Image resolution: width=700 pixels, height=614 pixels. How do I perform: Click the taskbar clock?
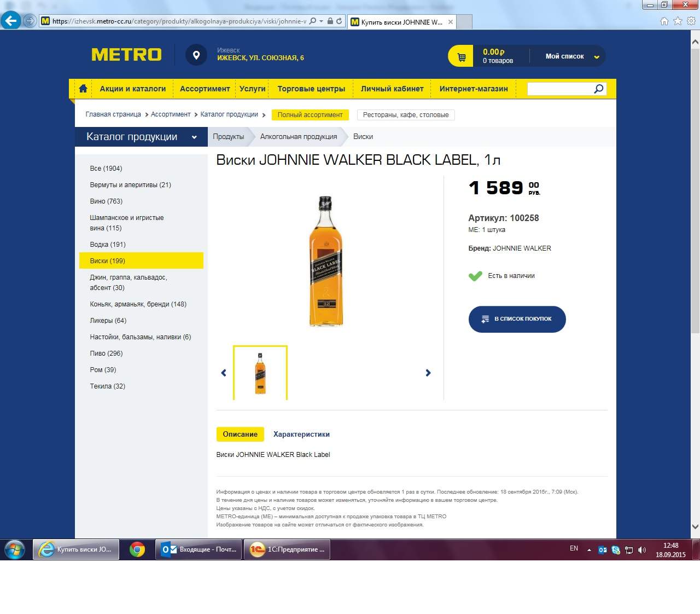coord(670,550)
